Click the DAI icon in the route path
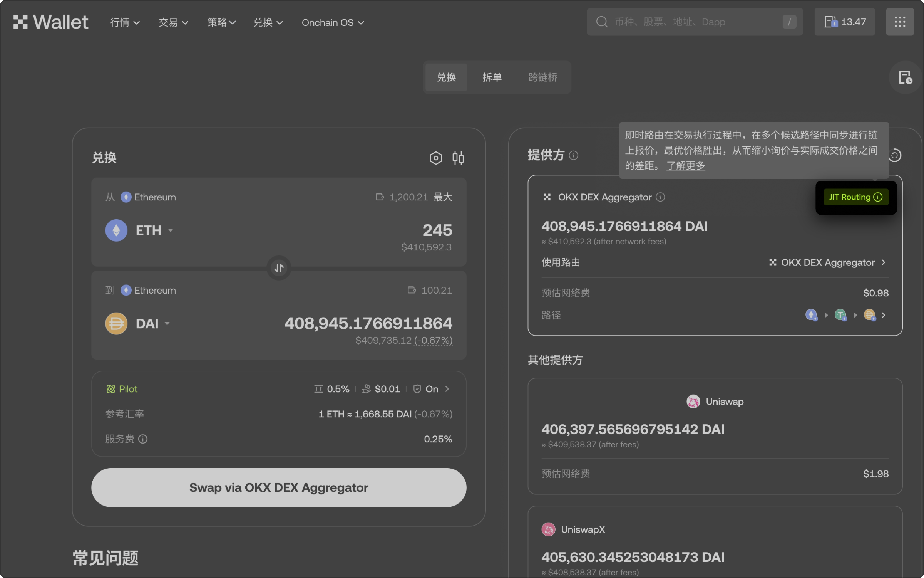The width and height of the screenshot is (924, 578). tap(870, 315)
